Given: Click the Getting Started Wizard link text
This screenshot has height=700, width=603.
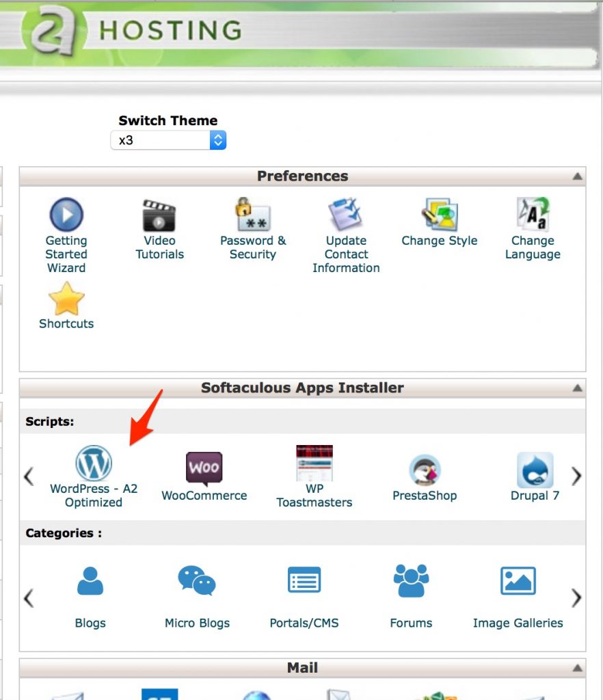Looking at the screenshot, I should (66, 254).
